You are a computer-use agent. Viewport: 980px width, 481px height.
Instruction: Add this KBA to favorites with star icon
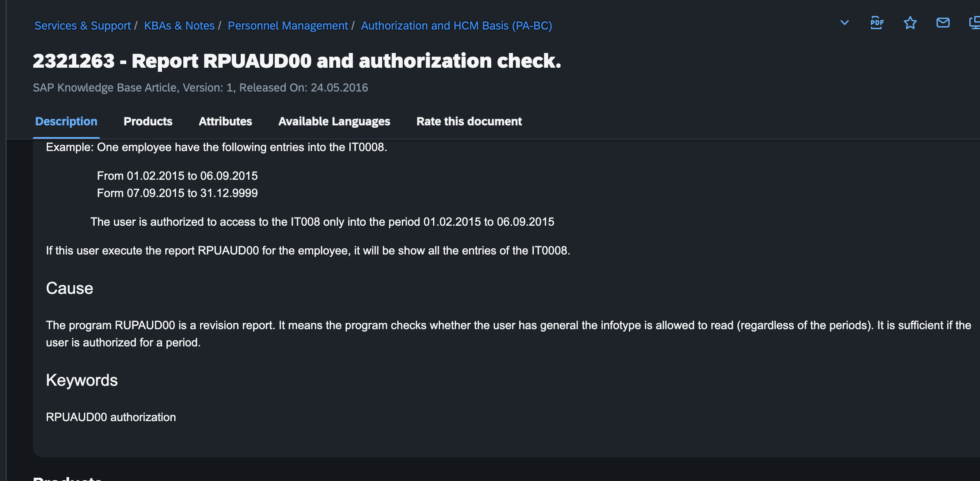pyautogui.click(x=910, y=23)
